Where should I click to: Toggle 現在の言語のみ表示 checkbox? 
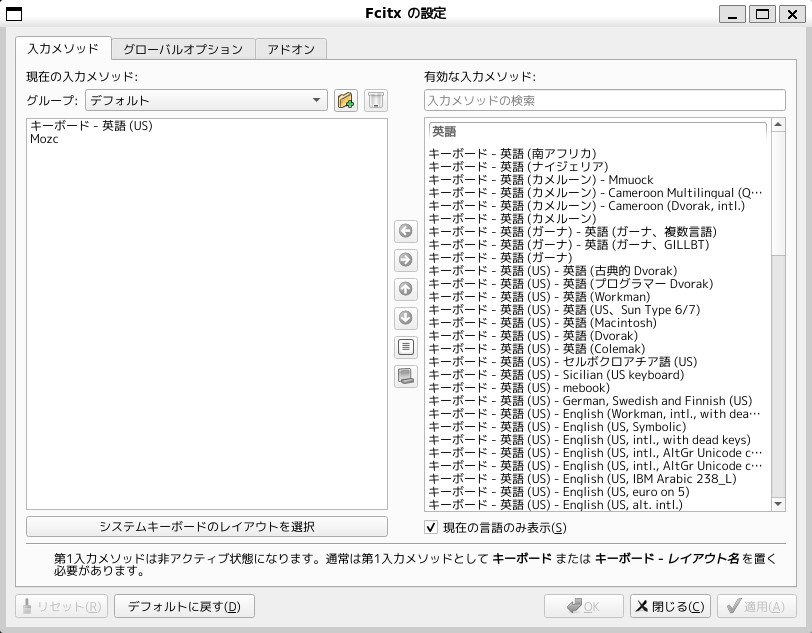[x=432, y=527]
